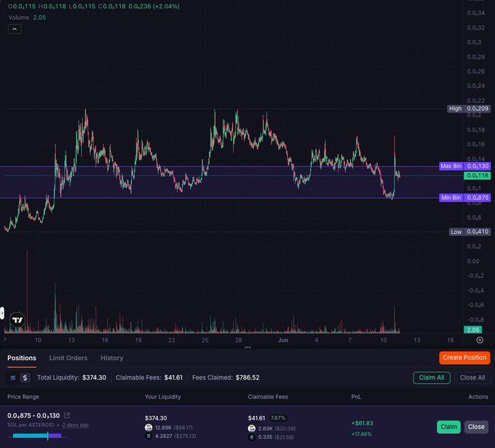Click the Min Bin price label on chart
This screenshot has height=448, width=495.
coord(464,198)
